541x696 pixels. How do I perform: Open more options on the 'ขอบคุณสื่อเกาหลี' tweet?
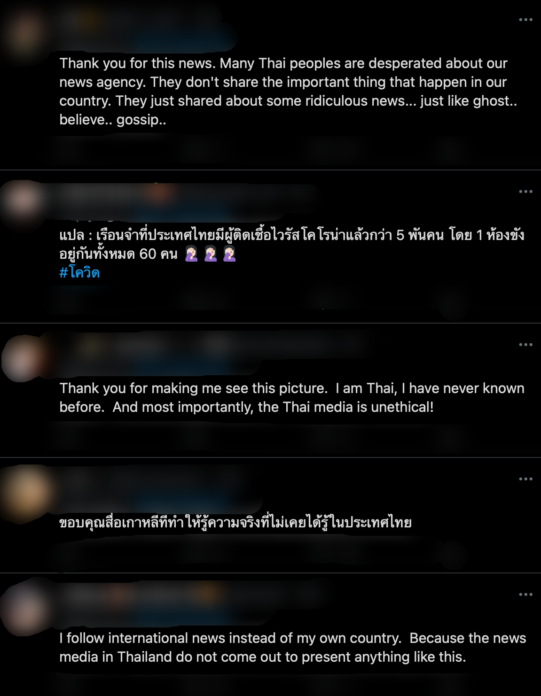tap(525, 478)
